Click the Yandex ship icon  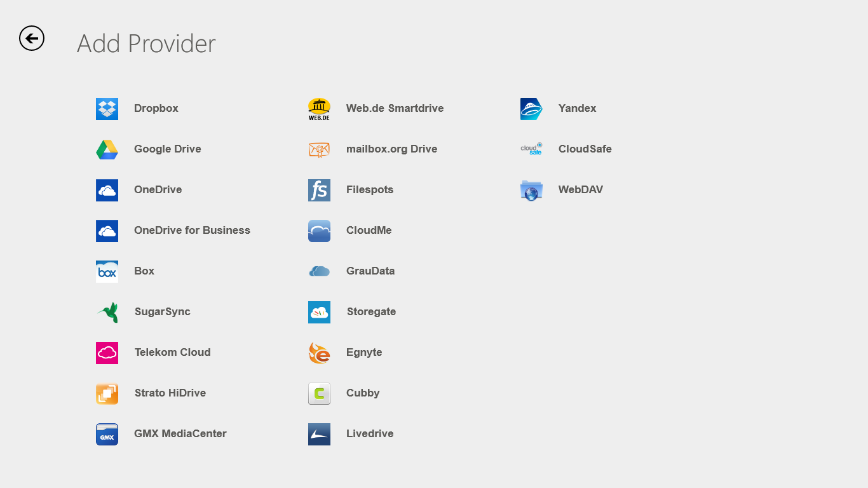point(531,109)
